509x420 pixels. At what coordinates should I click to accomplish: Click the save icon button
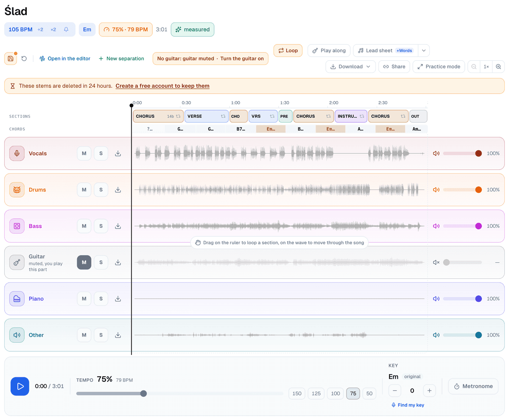tap(11, 58)
